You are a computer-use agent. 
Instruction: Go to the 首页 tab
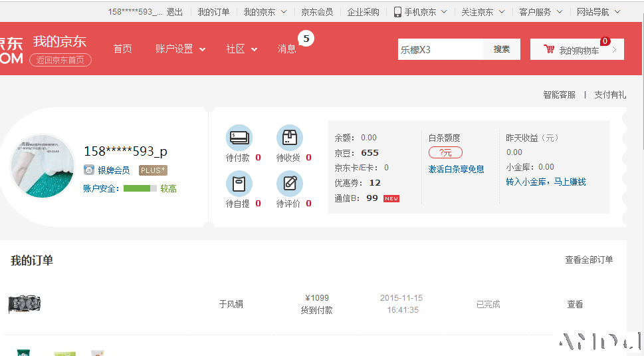coord(122,49)
